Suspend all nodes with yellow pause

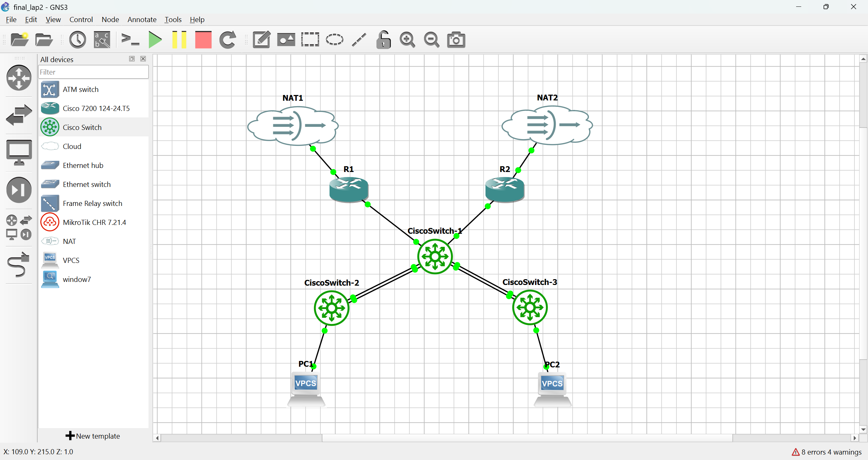179,40
